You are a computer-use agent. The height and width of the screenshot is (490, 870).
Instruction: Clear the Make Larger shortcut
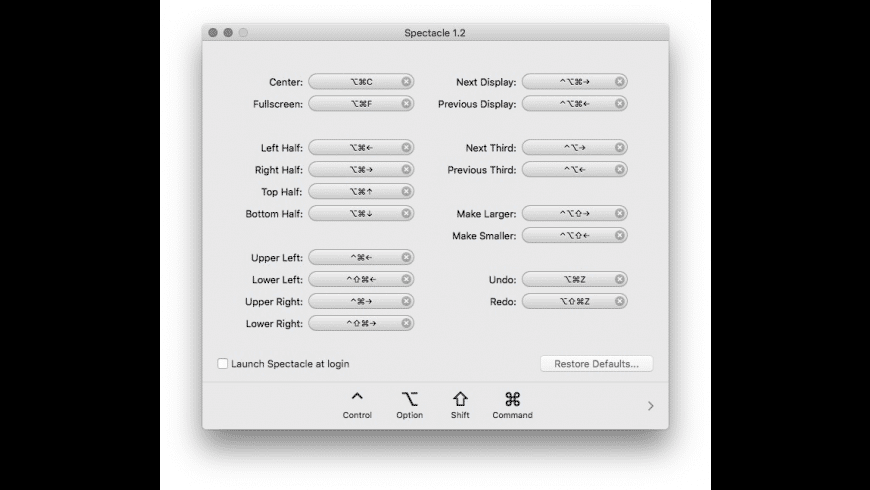tap(620, 214)
